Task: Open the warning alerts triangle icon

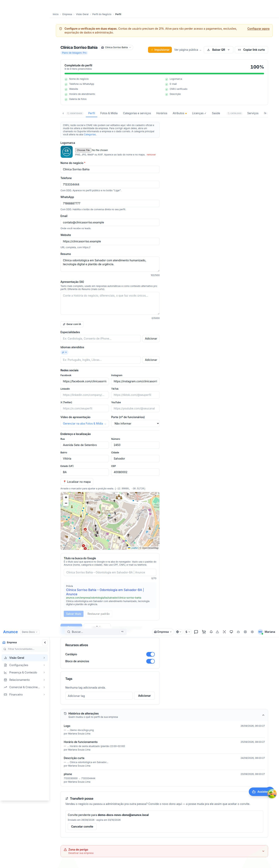Action: pos(217,632)
